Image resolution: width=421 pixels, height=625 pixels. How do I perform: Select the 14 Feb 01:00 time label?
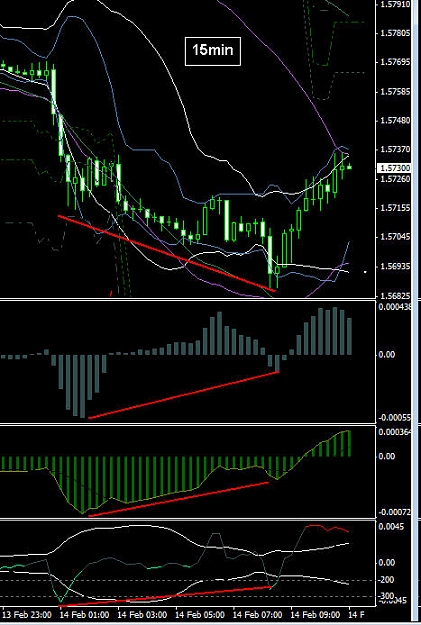(85, 614)
